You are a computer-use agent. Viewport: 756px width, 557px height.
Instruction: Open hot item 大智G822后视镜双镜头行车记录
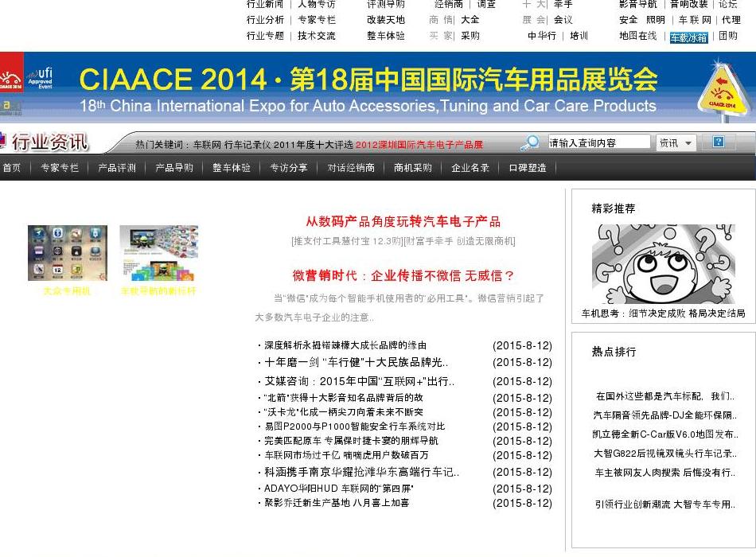[x=665, y=454]
